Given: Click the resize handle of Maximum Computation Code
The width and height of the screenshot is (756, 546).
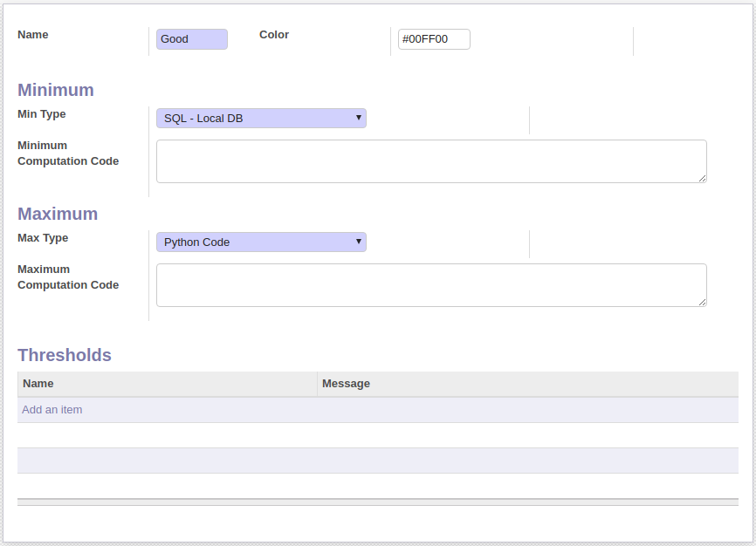Looking at the screenshot, I should pos(702,302).
